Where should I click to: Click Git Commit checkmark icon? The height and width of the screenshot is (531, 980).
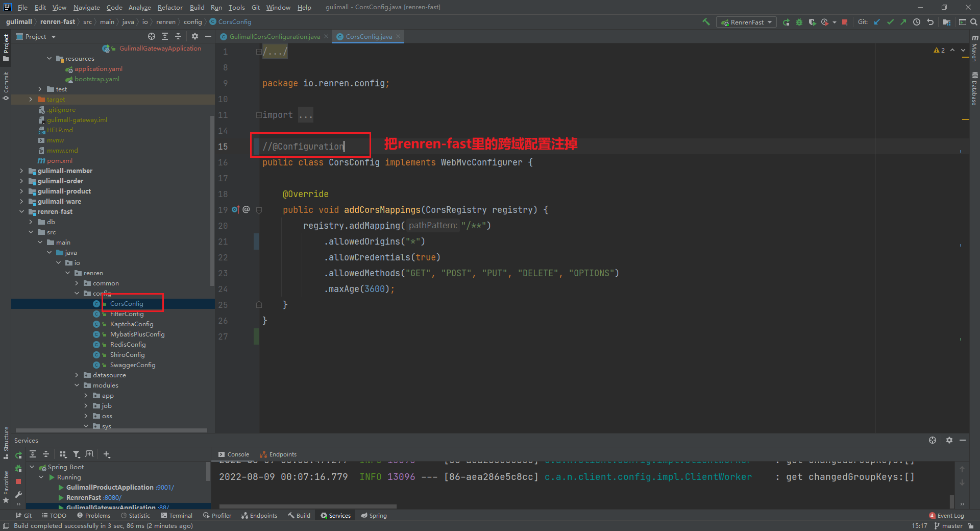click(890, 22)
